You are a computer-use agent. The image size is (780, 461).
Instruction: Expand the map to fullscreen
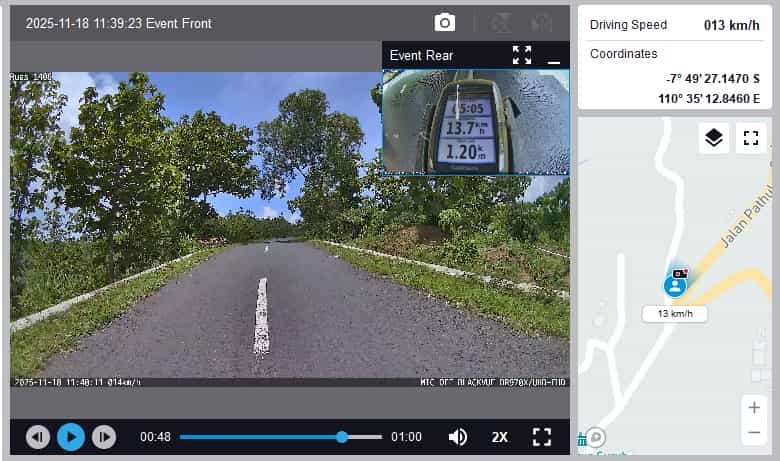(x=750, y=138)
